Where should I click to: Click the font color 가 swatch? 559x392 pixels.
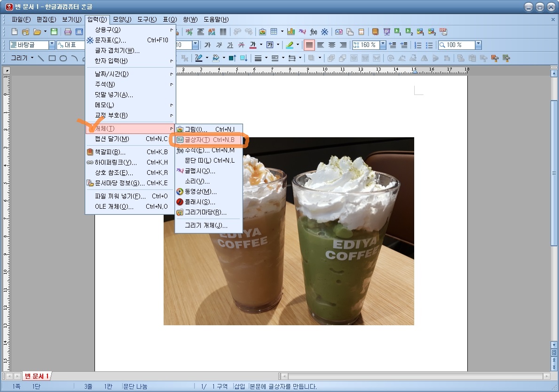[x=253, y=45]
